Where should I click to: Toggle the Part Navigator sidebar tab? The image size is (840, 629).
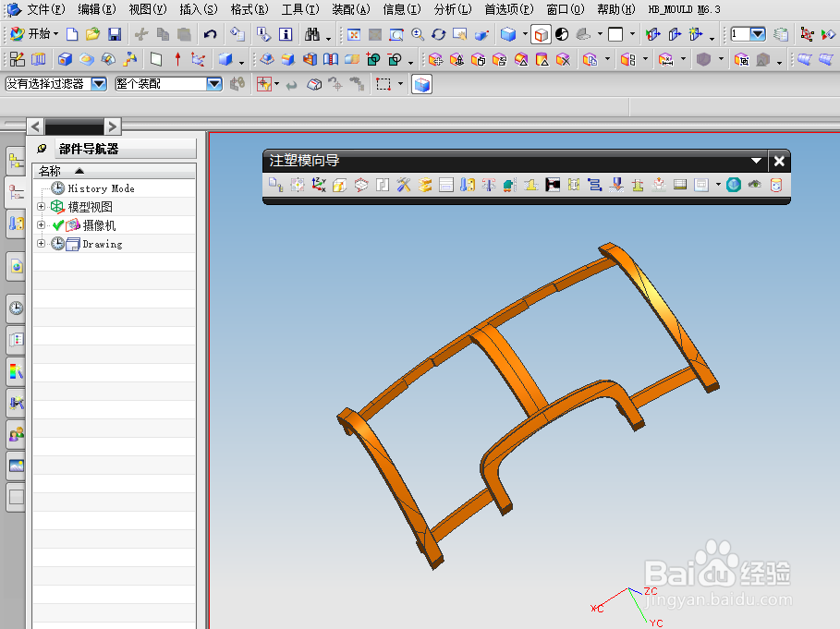(x=16, y=191)
